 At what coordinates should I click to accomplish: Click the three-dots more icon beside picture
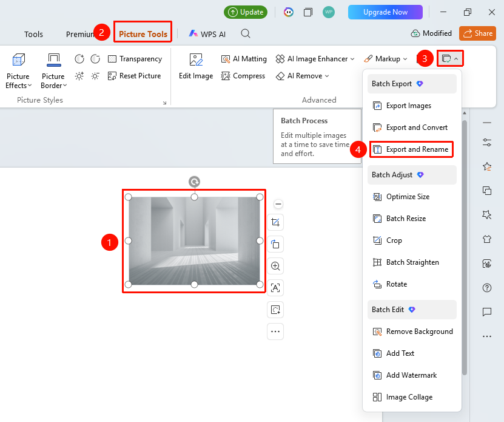click(x=275, y=332)
